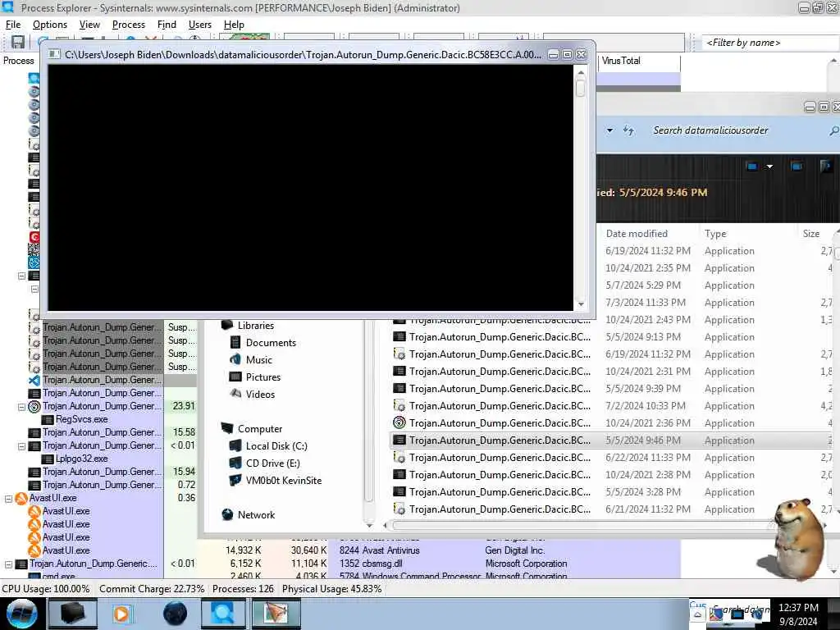Open the Options menu
The width and height of the screenshot is (840, 630).
pyautogui.click(x=50, y=25)
